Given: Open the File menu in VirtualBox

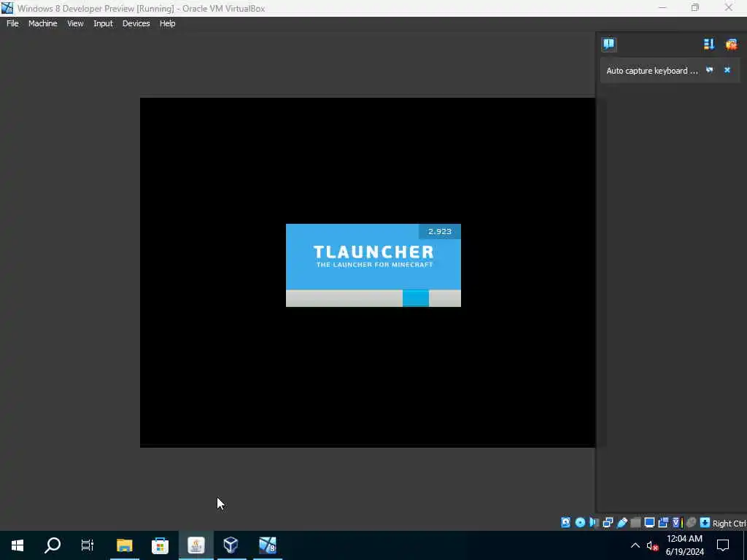Looking at the screenshot, I should 12,23.
